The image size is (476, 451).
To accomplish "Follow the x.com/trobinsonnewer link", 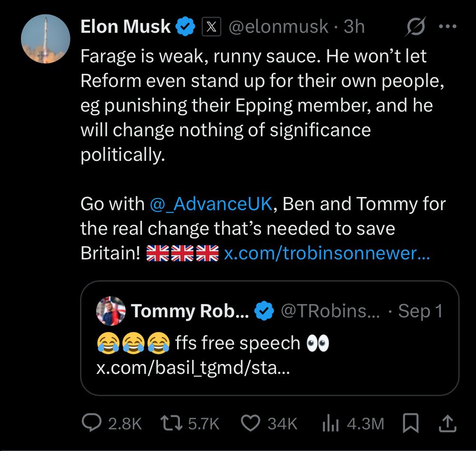I will [x=327, y=254].
